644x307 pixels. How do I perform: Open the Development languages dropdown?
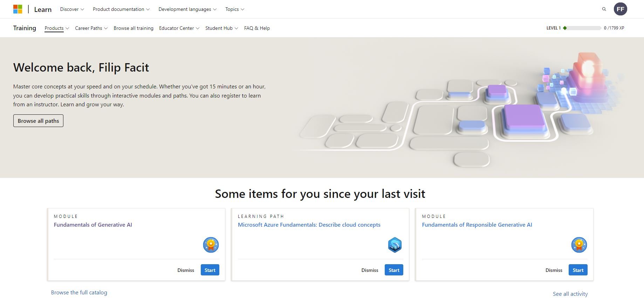click(x=187, y=9)
